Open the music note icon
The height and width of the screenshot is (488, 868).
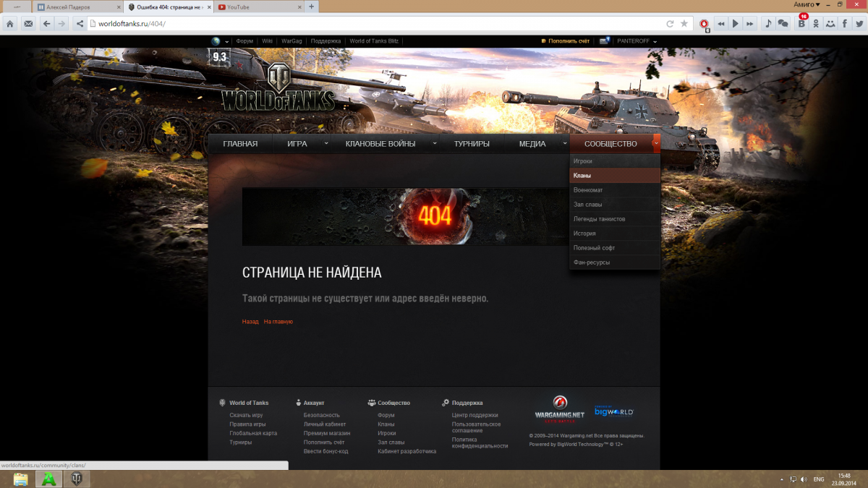point(768,24)
